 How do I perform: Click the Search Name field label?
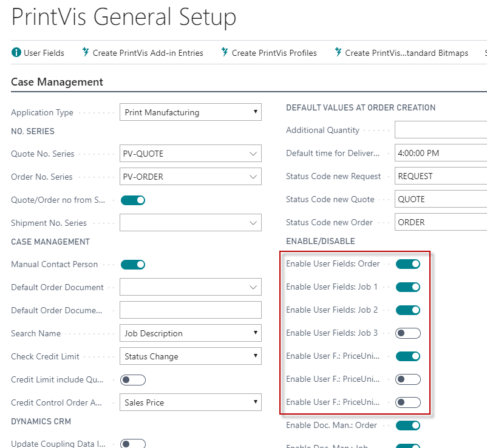click(x=36, y=333)
